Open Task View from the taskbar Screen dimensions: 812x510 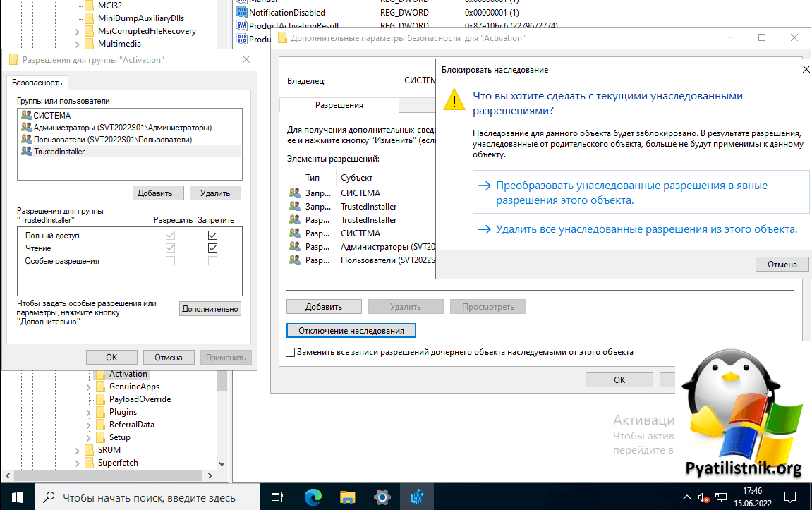click(x=277, y=497)
